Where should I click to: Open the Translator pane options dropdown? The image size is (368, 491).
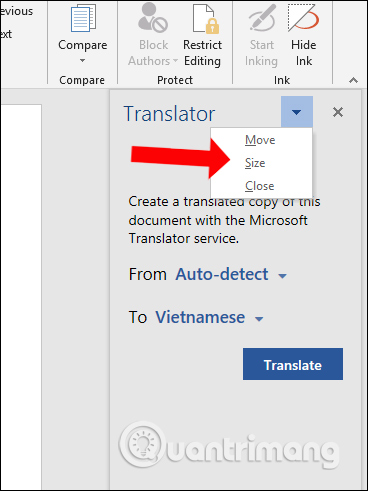coord(297,112)
